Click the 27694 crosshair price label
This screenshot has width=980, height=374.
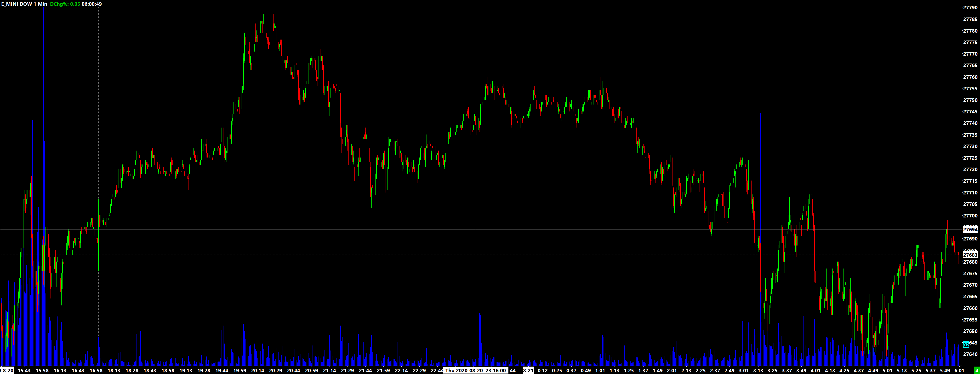tap(970, 230)
